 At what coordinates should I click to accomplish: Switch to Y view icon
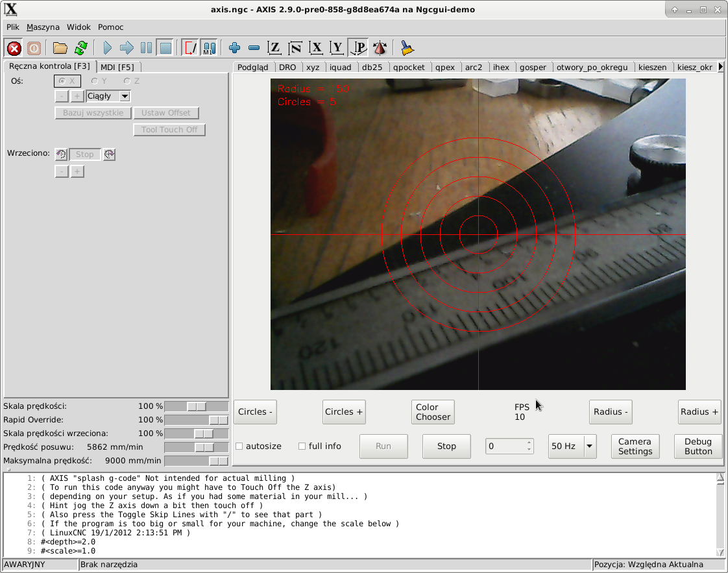(x=337, y=48)
